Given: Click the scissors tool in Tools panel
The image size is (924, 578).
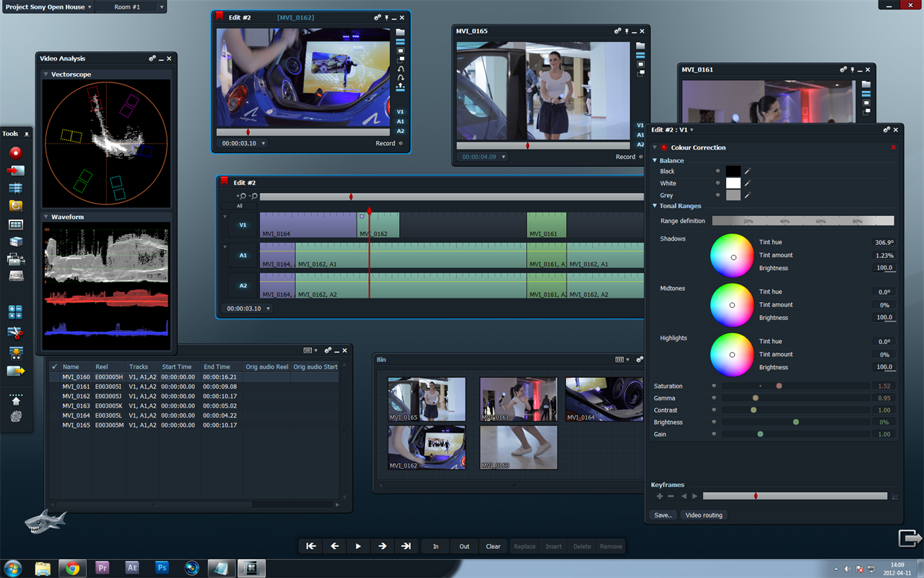Looking at the screenshot, I should (x=15, y=332).
